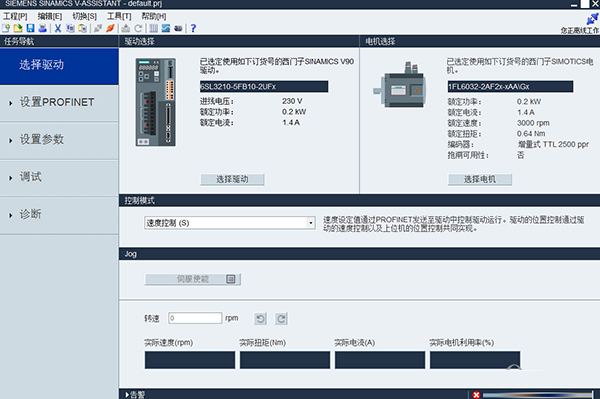Click the 实际电流(A) display box
This screenshot has width=600, height=399.
(380, 360)
